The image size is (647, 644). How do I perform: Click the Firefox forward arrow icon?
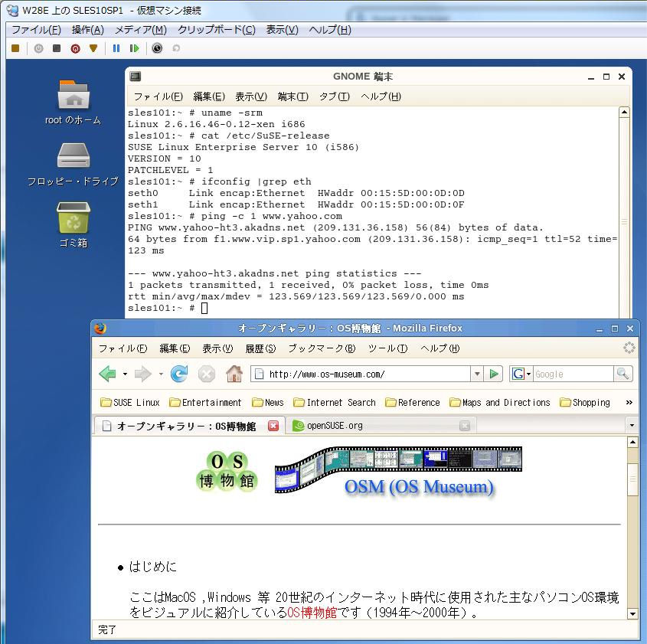[x=143, y=374]
